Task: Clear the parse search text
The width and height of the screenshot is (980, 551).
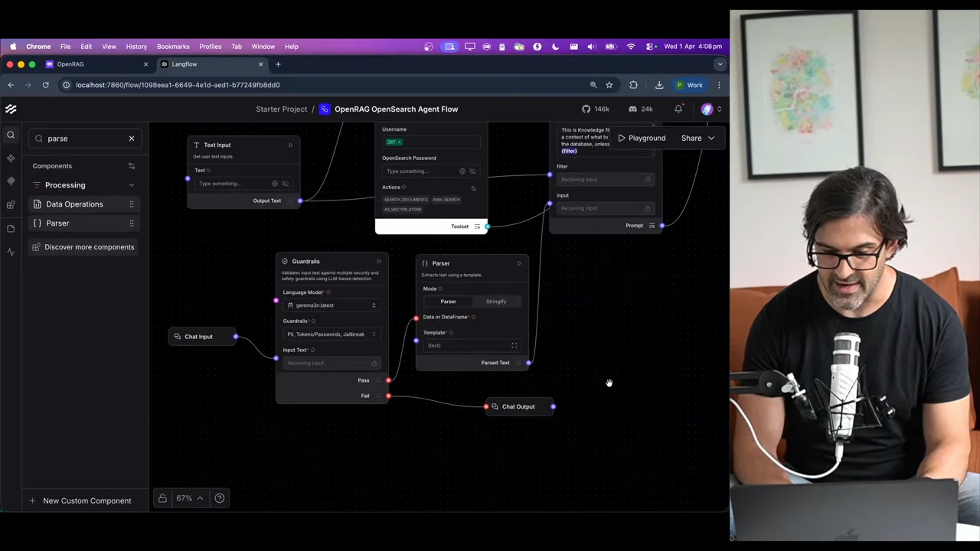Action: (x=132, y=139)
